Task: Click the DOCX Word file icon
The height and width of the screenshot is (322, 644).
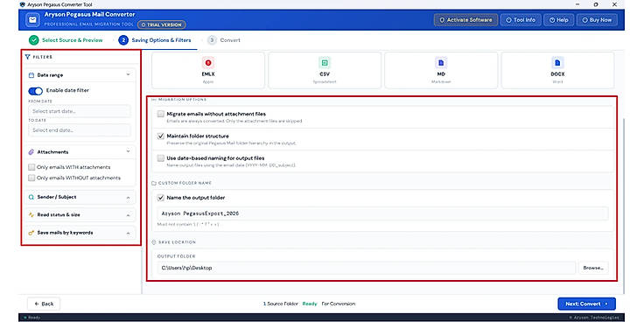Action: 557,63
